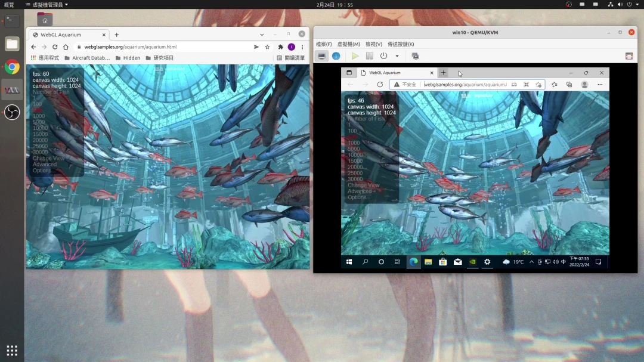Click Advanced link in Edge aquarium
The width and height of the screenshot is (644, 362).
point(360,191)
